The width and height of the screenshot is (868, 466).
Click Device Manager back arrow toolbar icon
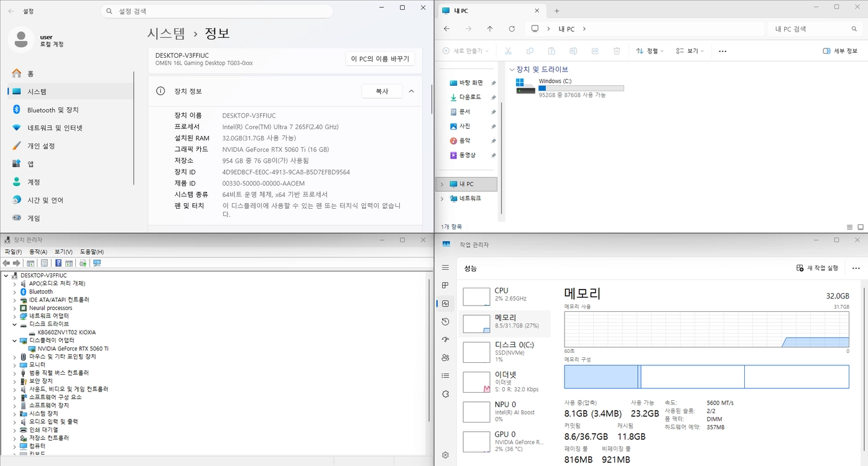pyautogui.click(x=6, y=263)
